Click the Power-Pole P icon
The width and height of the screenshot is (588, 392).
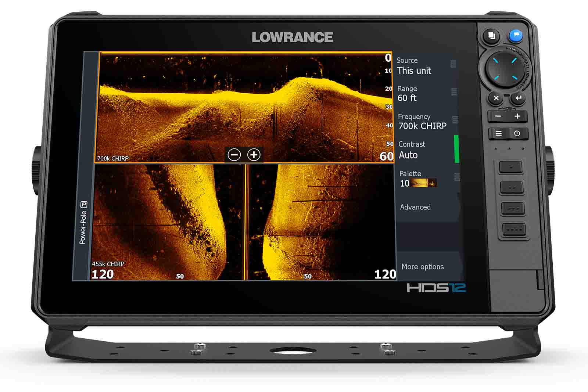[x=84, y=204]
